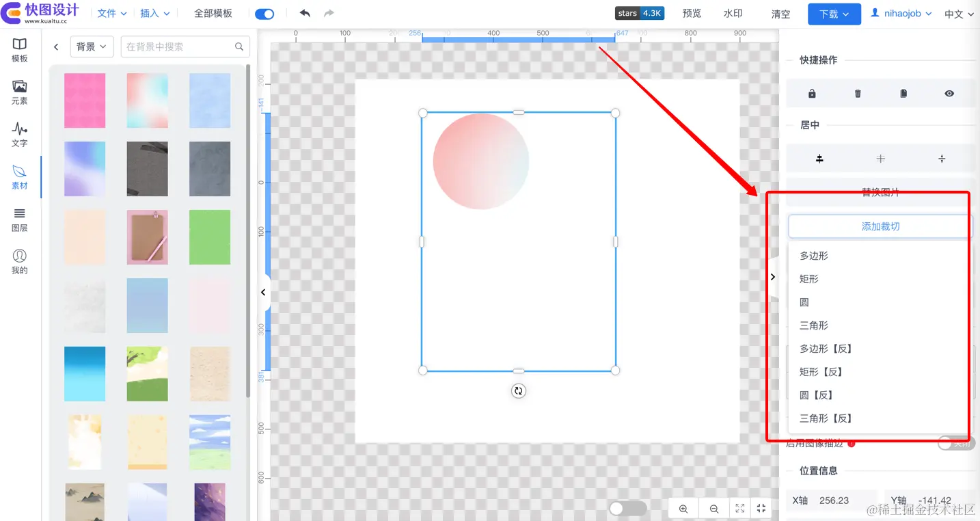Screen dimensions: 980x521
Task: Open the 背景 category dropdown
Action: [91, 46]
